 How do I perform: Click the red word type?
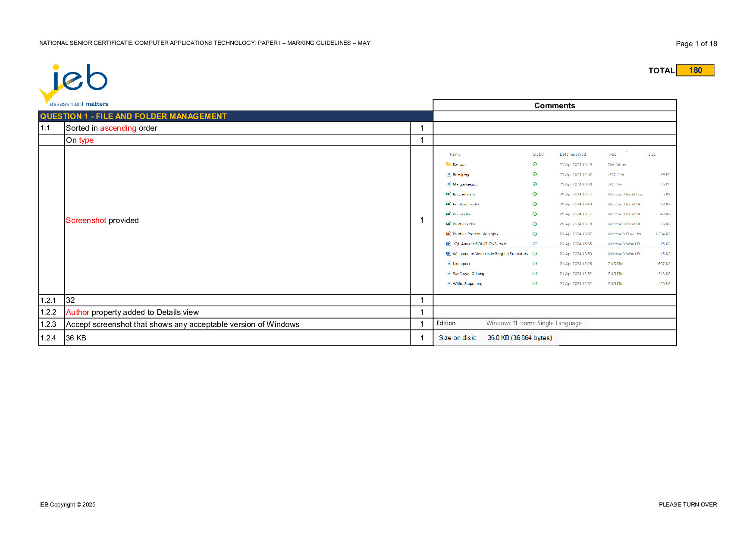(x=86, y=140)
